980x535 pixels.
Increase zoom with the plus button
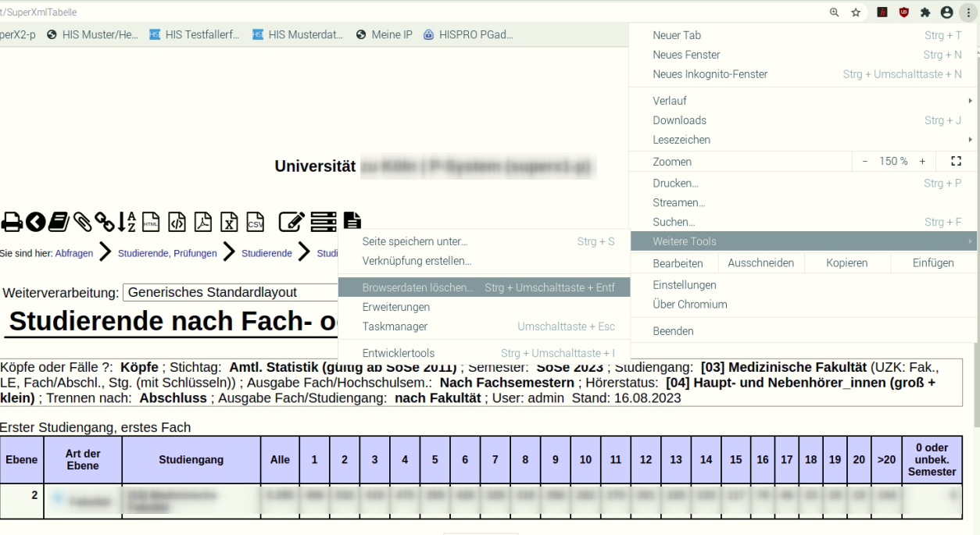tap(922, 161)
